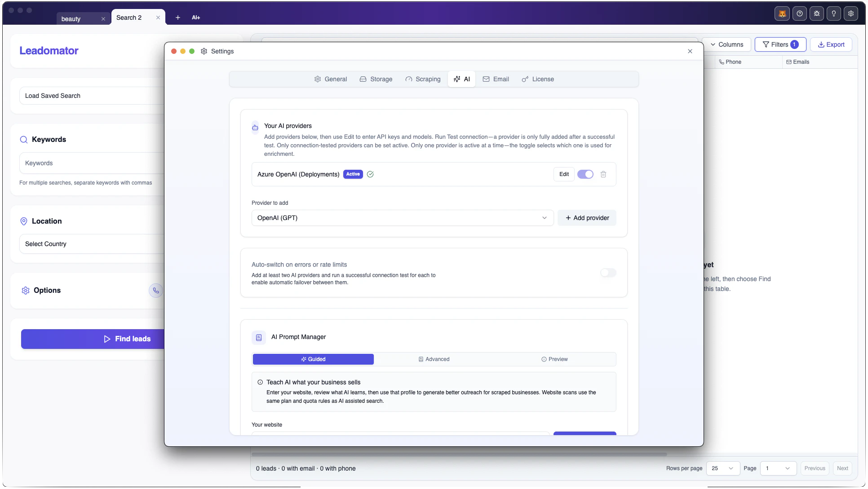This screenshot has height=489, width=868.
Task: Click red close dot of Settings window
Action: coord(174,51)
